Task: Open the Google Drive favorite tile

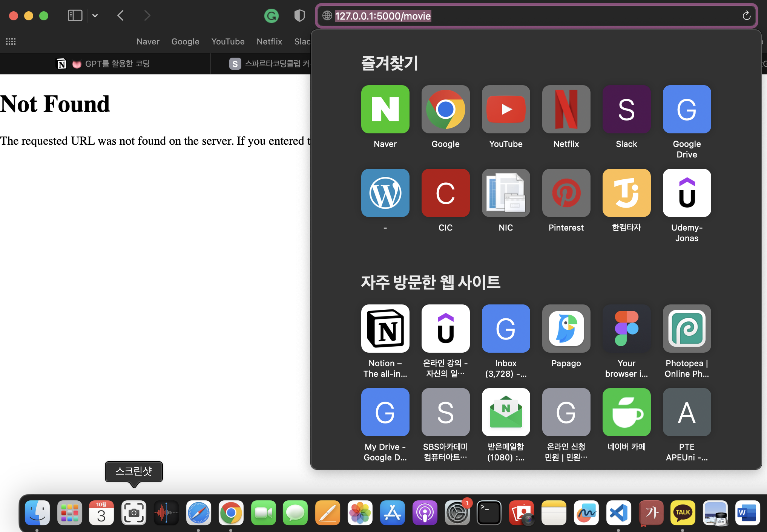Action: click(687, 109)
